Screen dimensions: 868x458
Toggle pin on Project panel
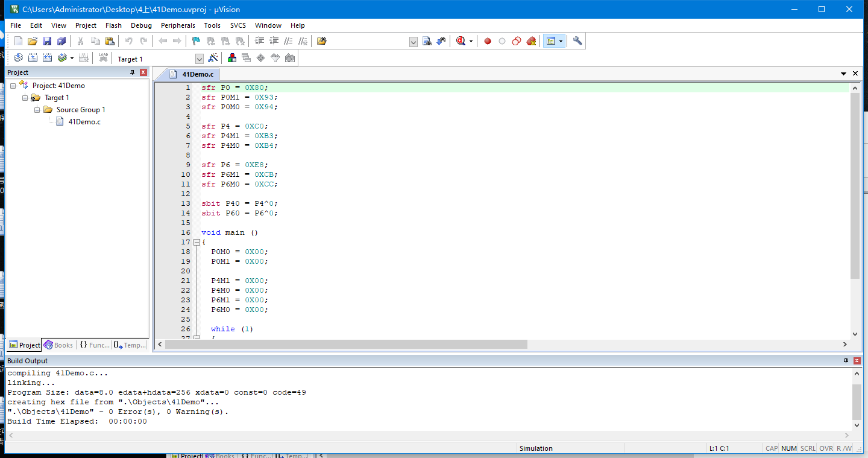[x=133, y=72]
